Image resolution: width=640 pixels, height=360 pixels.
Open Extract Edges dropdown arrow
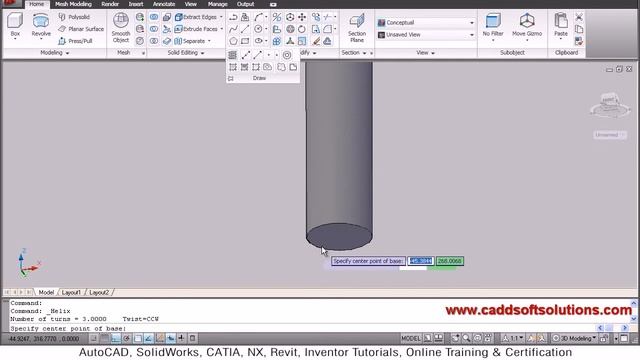(222, 17)
